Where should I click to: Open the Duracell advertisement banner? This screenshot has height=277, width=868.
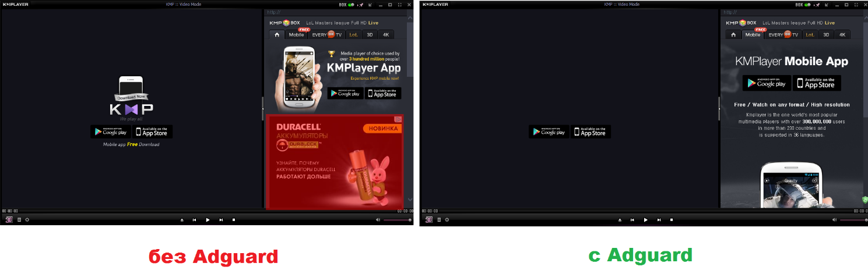[x=334, y=162]
